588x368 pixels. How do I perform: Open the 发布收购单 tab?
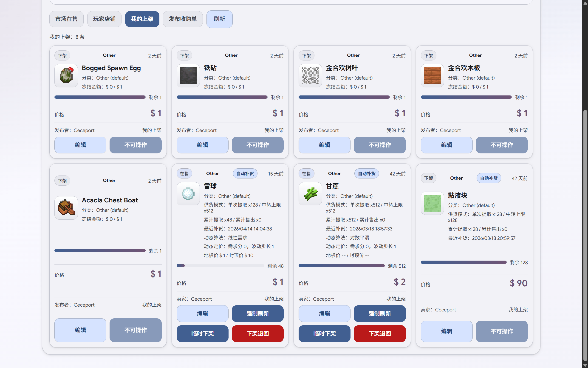183,19
